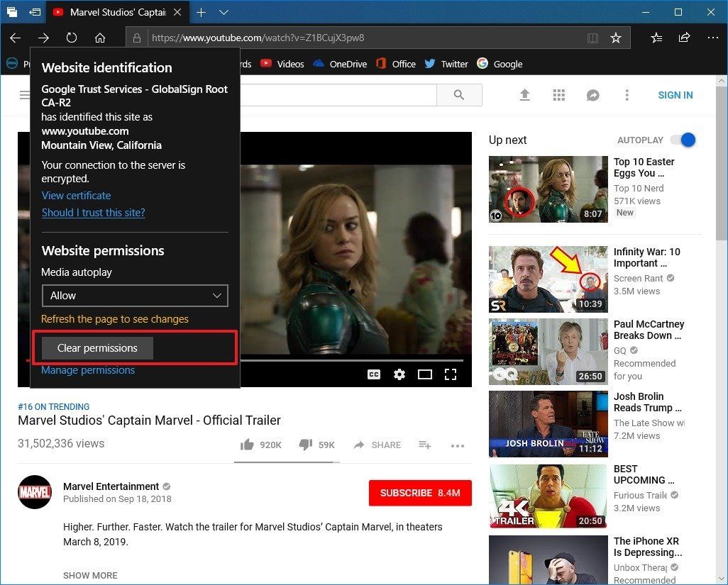Click the Infinity War video thumbnail
This screenshot has height=585, width=728.
click(x=548, y=279)
